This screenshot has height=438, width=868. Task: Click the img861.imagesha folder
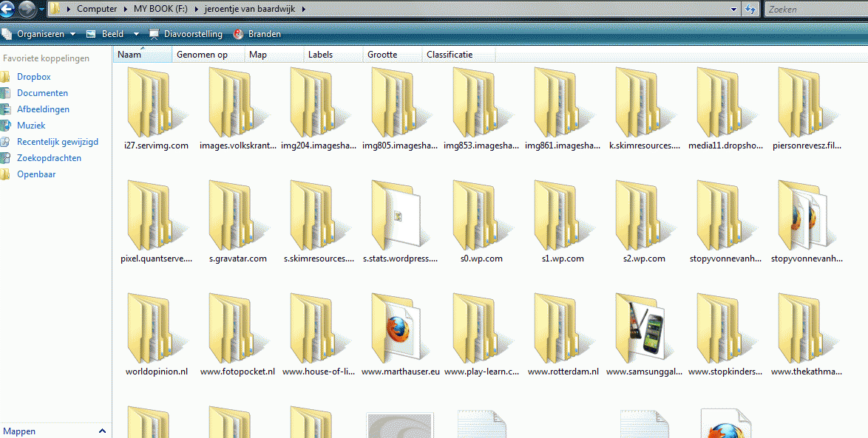[563, 109]
